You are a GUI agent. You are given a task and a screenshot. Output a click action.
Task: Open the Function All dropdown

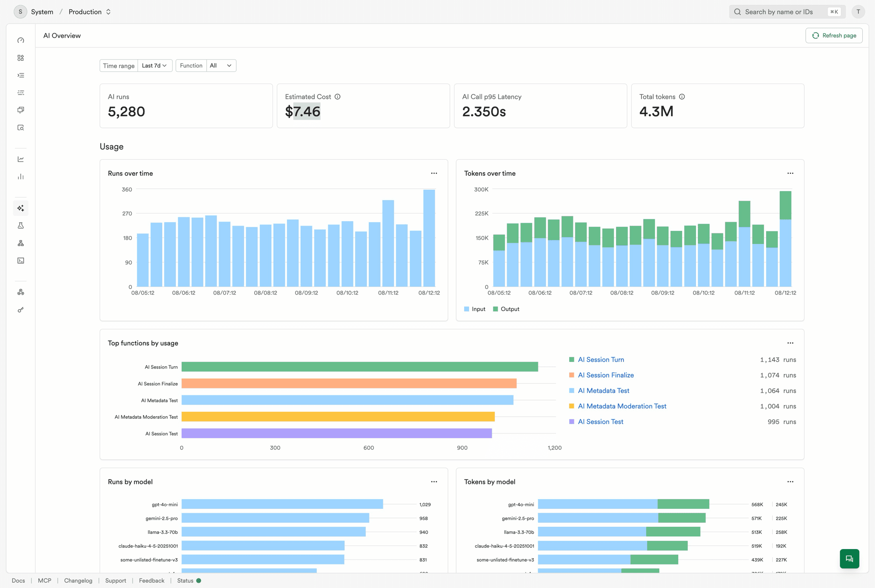(x=221, y=66)
